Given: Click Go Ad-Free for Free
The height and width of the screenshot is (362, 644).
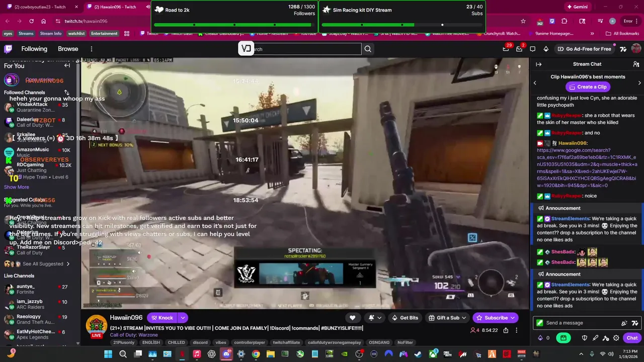Looking at the screenshot, I should (x=584, y=49).
